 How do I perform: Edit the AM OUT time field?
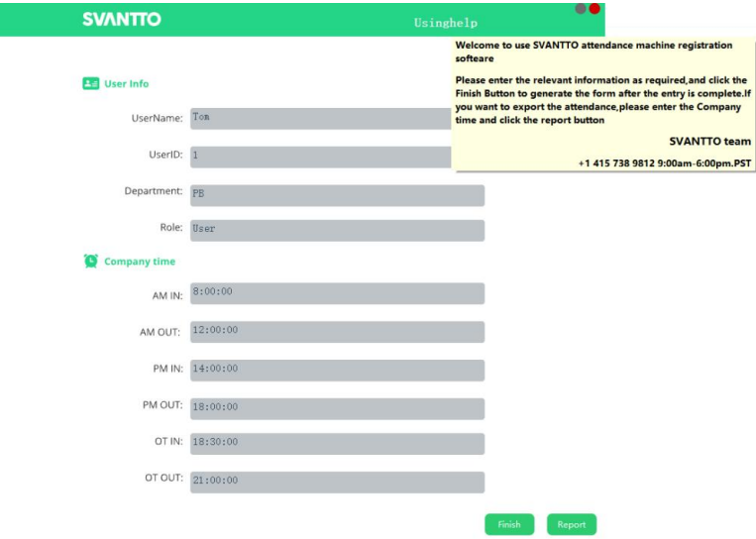tap(337, 332)
